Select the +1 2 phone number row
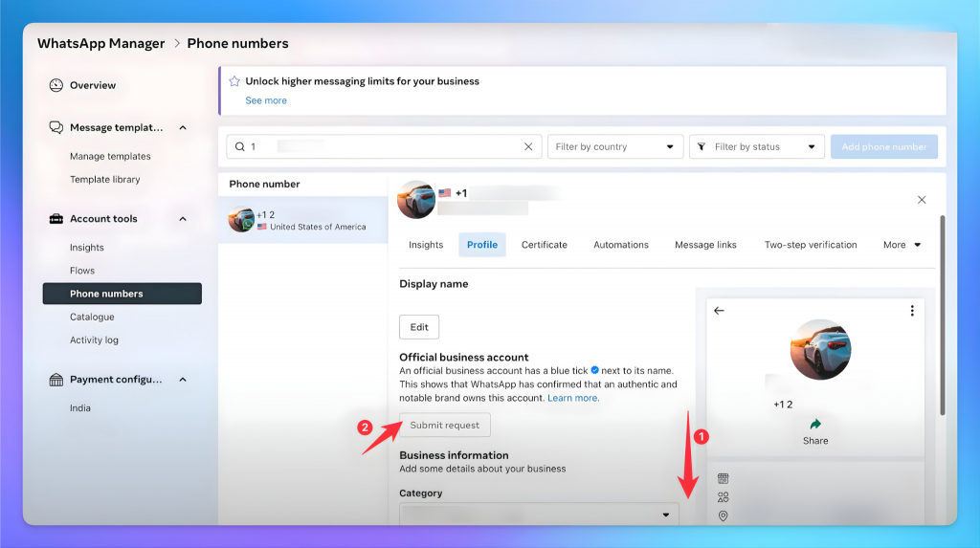The image size is (980, 548). coord(302,220)
